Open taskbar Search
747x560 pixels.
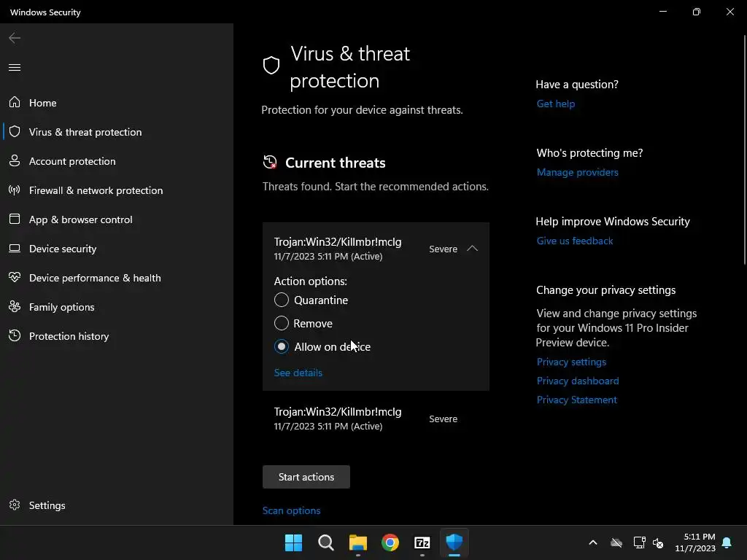[x=326, y=542]
